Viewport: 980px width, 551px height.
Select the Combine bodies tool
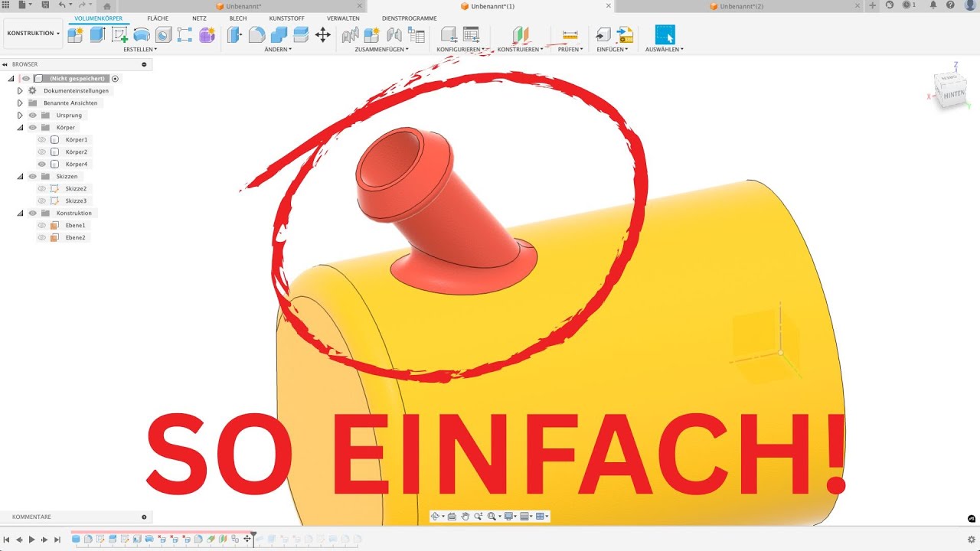279,34
